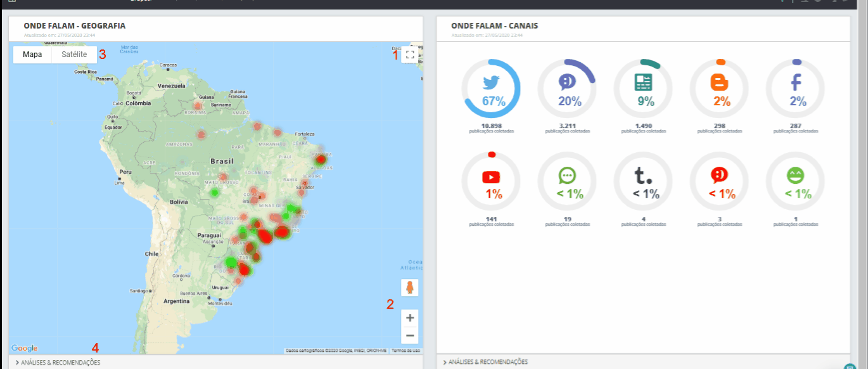The image size is (868, 369).
Task: Click the 298 publications count
Action: coord(719,126)
